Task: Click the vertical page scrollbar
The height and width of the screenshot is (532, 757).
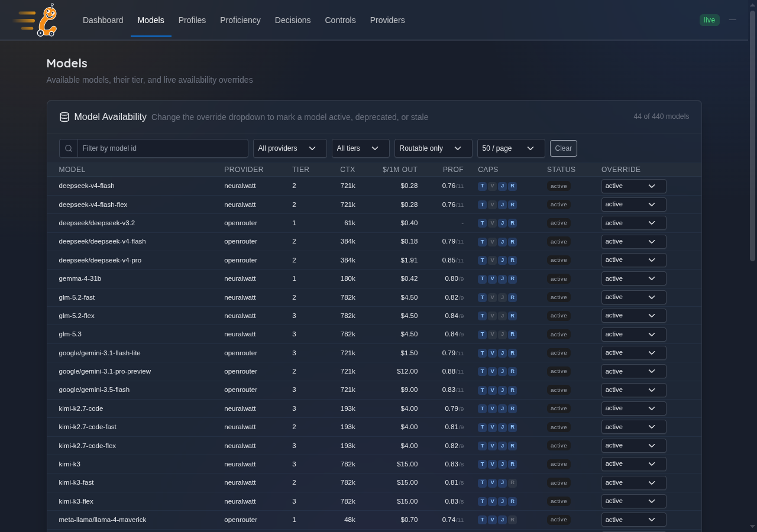Action: (x=752, y=136)
